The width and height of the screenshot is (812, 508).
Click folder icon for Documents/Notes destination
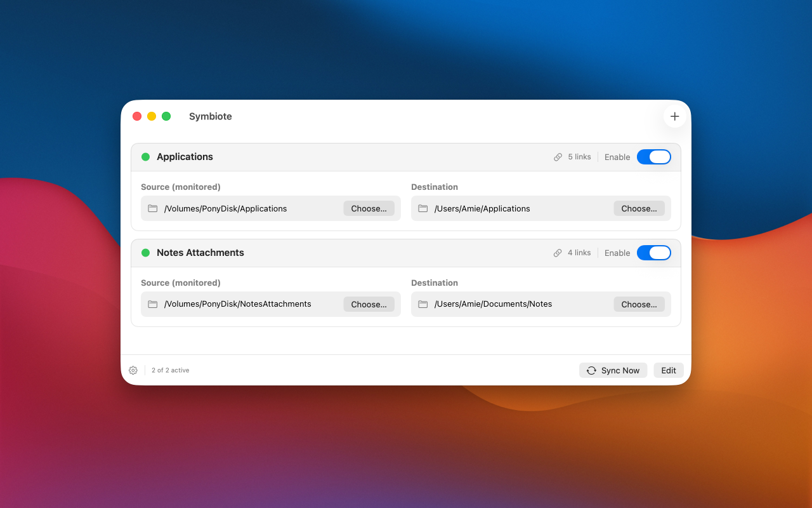click(422, 304)
